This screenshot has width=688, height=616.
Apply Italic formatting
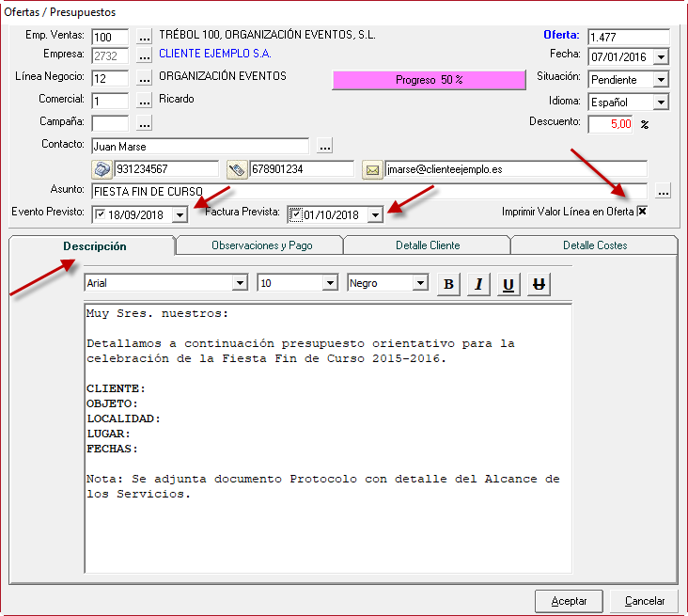point(478,284)
